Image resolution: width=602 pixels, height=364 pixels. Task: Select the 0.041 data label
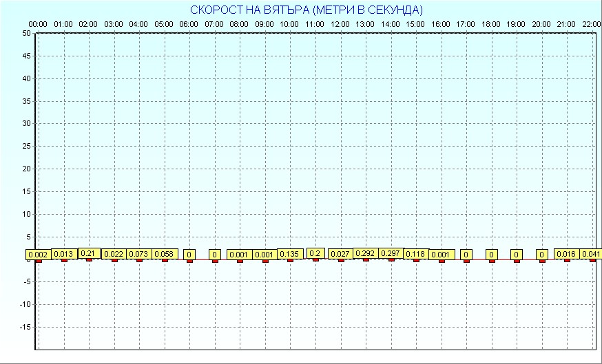tap(591, 254)
